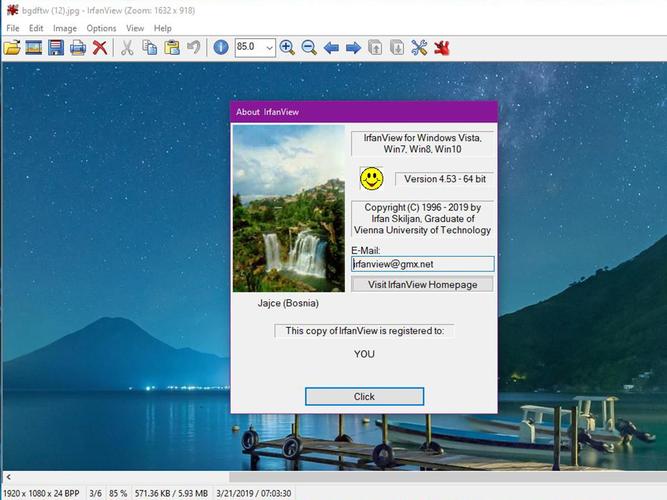Click the red X Delete icon
Viewport: 667px width, 500px height.
(x=100, y=47)
